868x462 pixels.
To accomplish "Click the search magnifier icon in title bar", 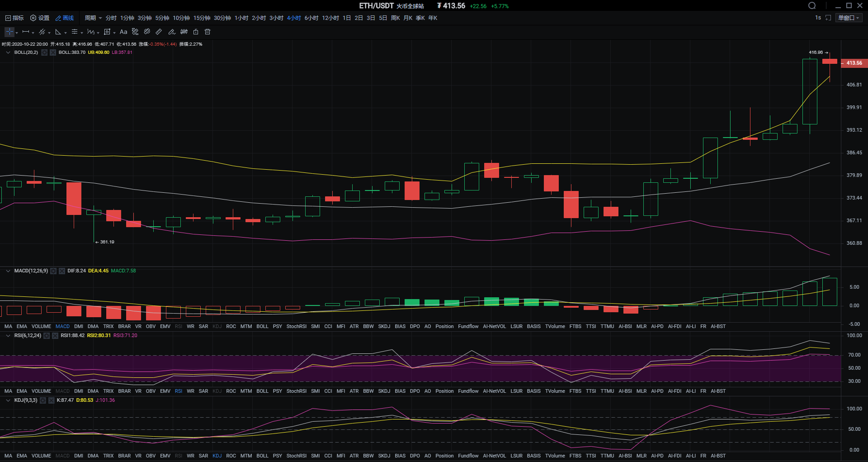I will [x=812, y=5].
